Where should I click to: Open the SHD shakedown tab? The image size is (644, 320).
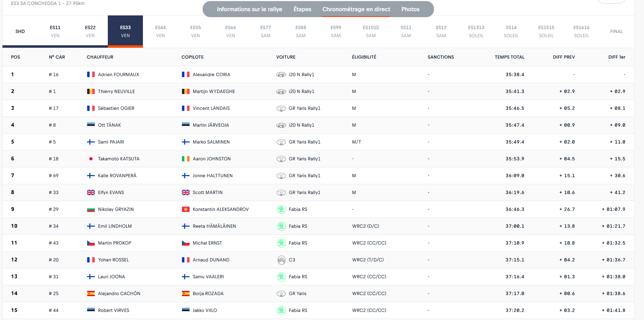point(20,31)
